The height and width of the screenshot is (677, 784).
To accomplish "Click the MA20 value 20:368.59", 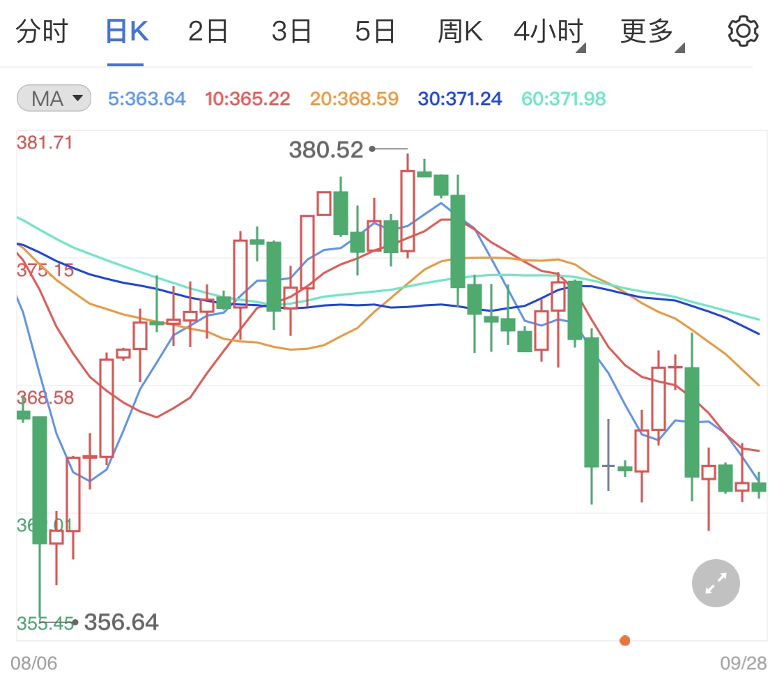I will click(x=354, y=98).
